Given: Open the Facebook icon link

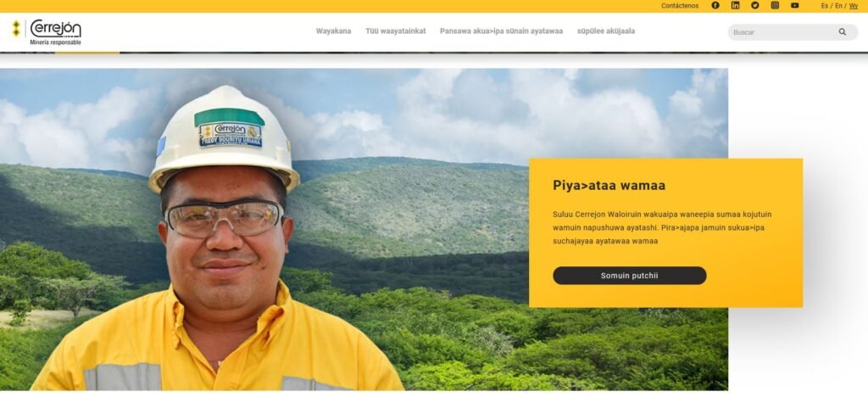Looking at the screenshot, I should point(715,6).
